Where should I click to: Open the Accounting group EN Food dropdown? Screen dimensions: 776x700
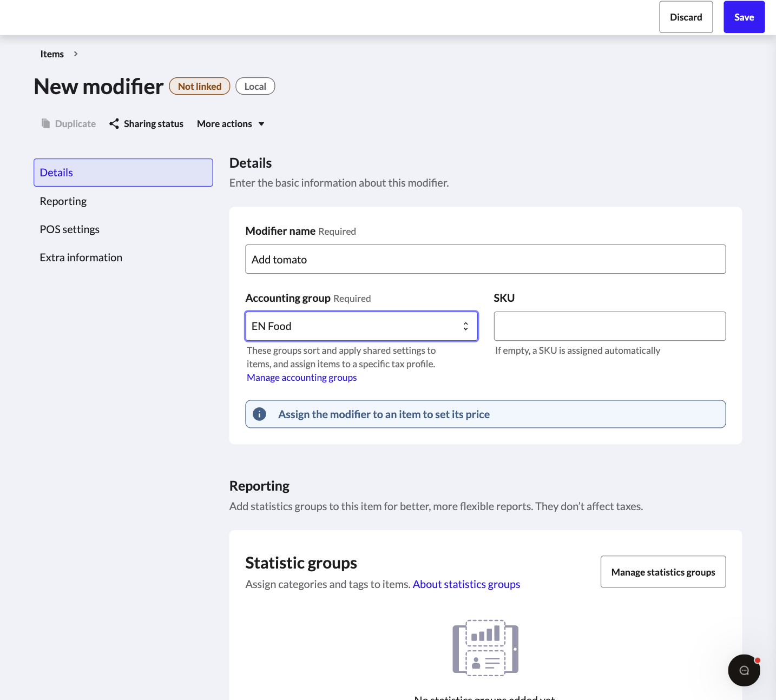(361, 326)
